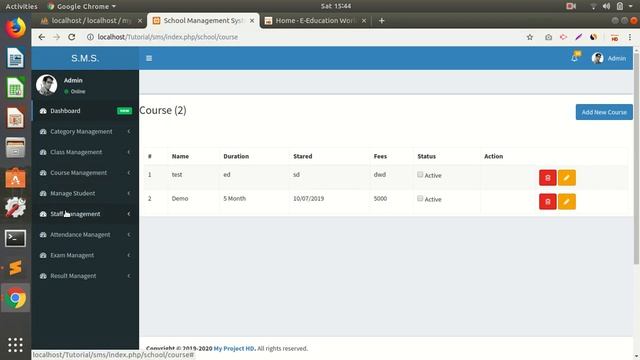This screenshot has height=360, width=640.
Task: Open Ubuntu Software from the dock
Action: point(16,178)
